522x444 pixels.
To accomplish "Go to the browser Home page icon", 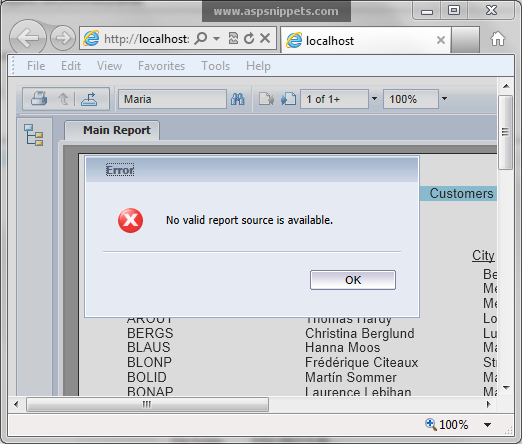I will [x=498, y=39].
